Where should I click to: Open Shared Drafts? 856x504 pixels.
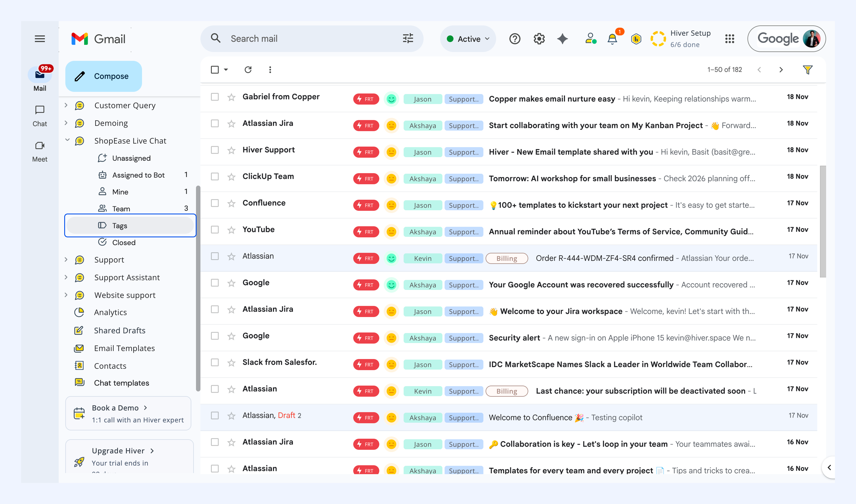point(120,331)
